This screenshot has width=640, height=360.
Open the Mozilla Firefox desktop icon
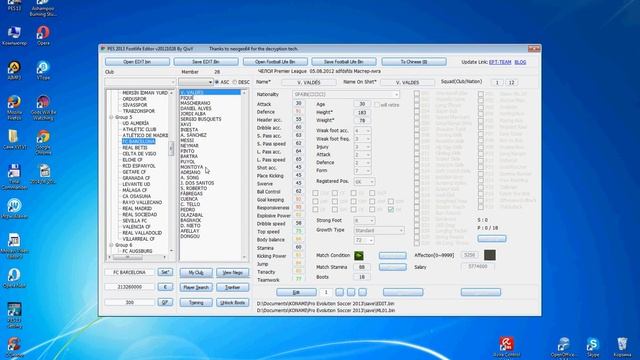[14, 107]
